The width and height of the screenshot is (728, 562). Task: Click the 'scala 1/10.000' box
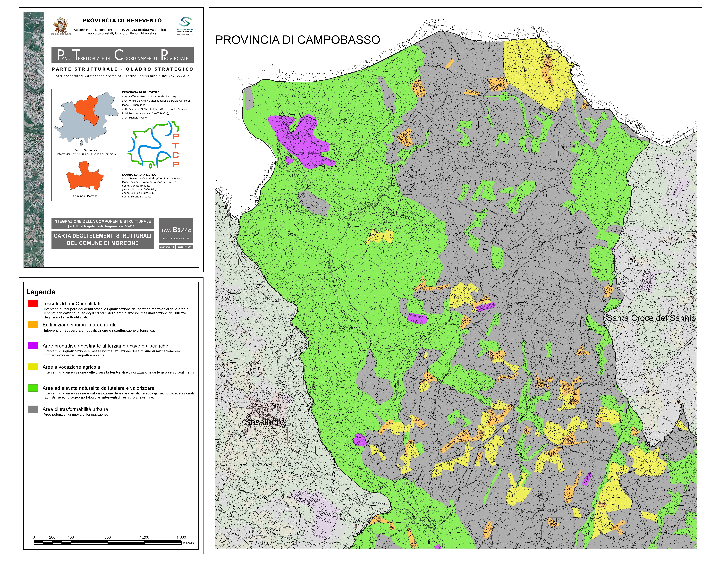(185, 247)
